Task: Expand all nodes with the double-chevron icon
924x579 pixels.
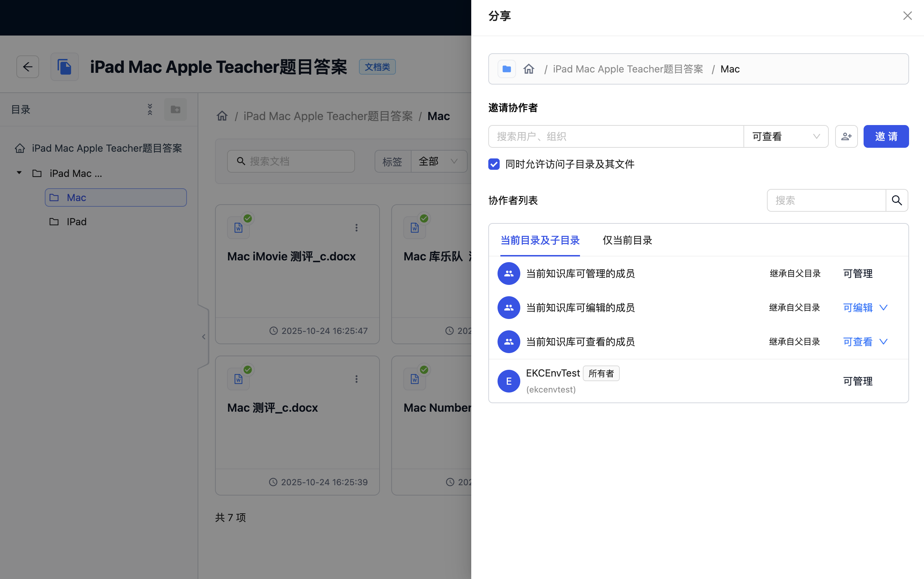Action: (x=150, y=109)
